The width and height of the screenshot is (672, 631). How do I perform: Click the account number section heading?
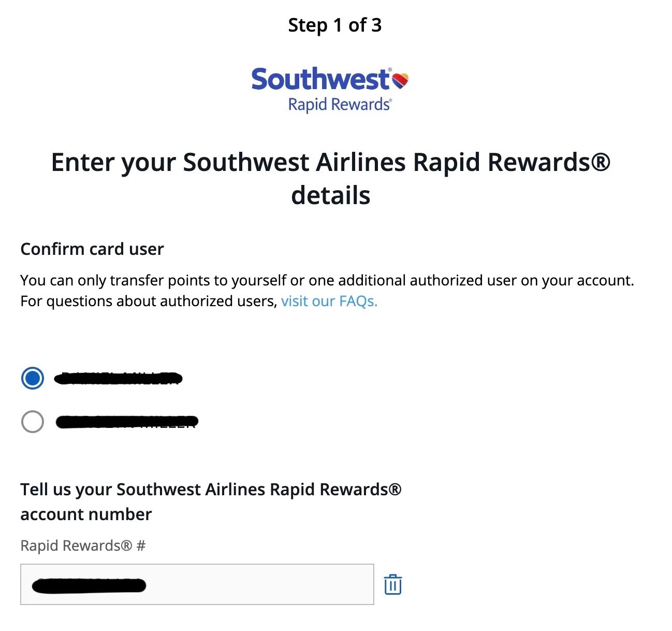(x=211, y=501)
